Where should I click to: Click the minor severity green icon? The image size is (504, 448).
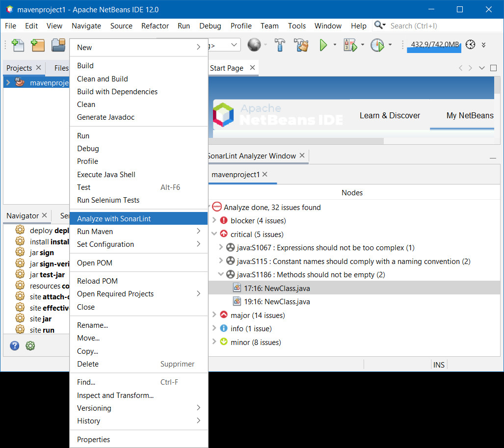click(x=224, y=342)
